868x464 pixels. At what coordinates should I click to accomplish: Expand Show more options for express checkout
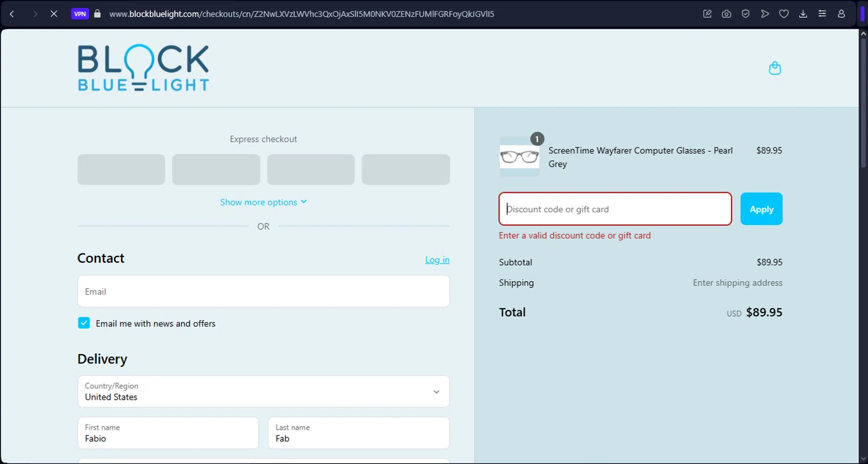[263, 202]
